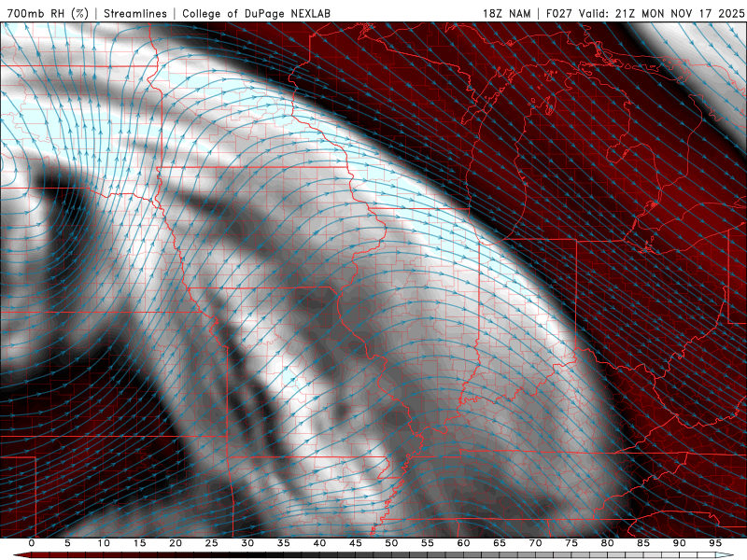Click the "Valid: 21Z MON NOV 17 2025" text
The image size is (747, 560).
(661, 13)
